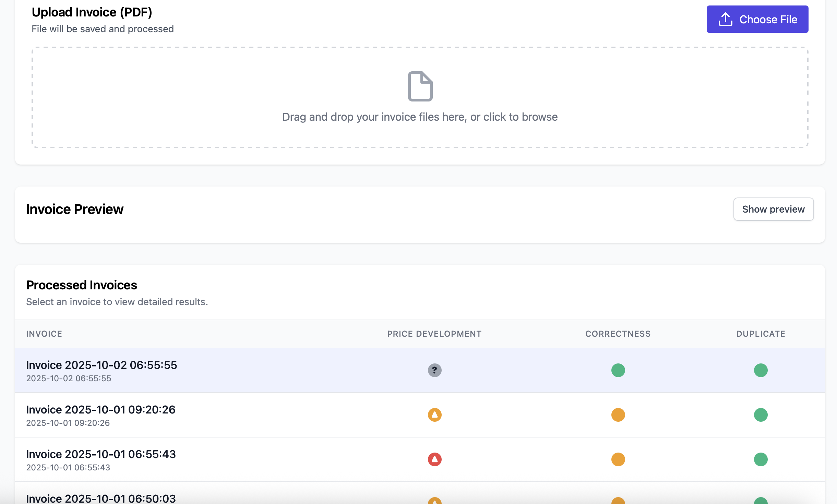Screen dimensions: 837x504
Task: Click green duplicate dot for 06:55:43 invoice
Action: click(x=761, y=459)
